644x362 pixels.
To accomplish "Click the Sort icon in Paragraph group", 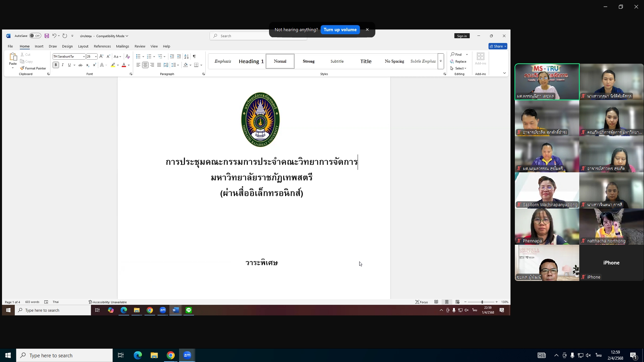I will tap(186, 56).
